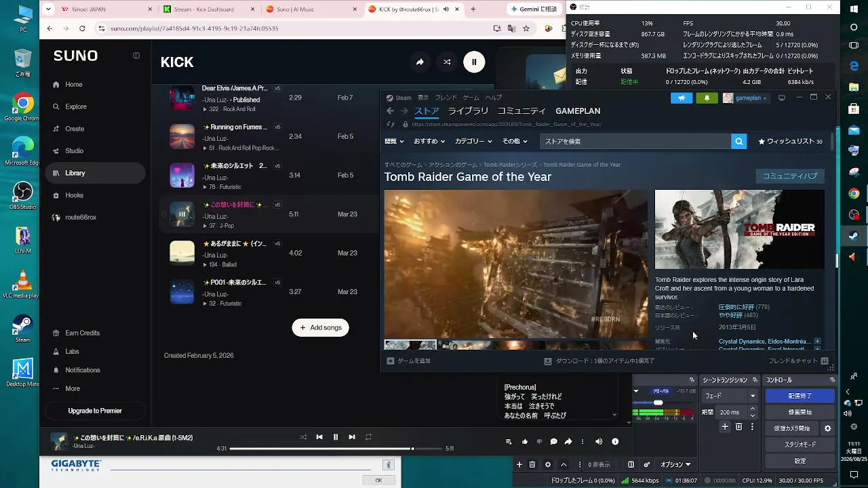This screenshot has width=868, height=488.
Task: Open Steam notifications bell
Action: [x=707, y=98]
